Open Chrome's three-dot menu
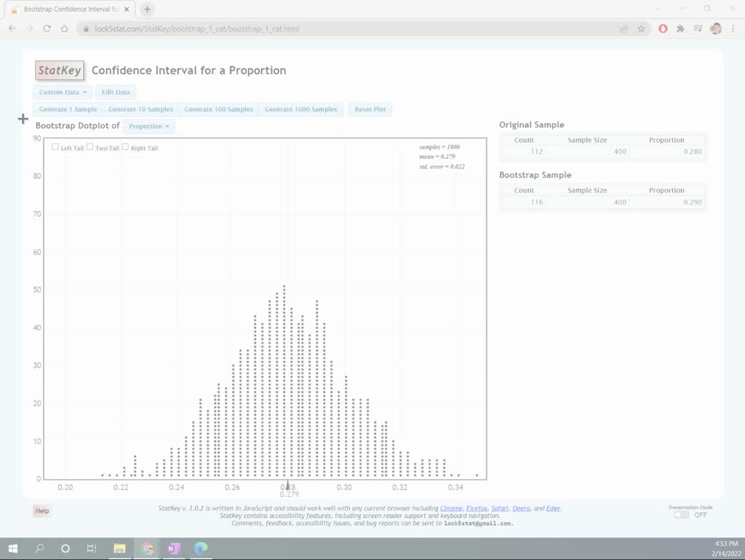745x560 pixels. coord(732,28)
